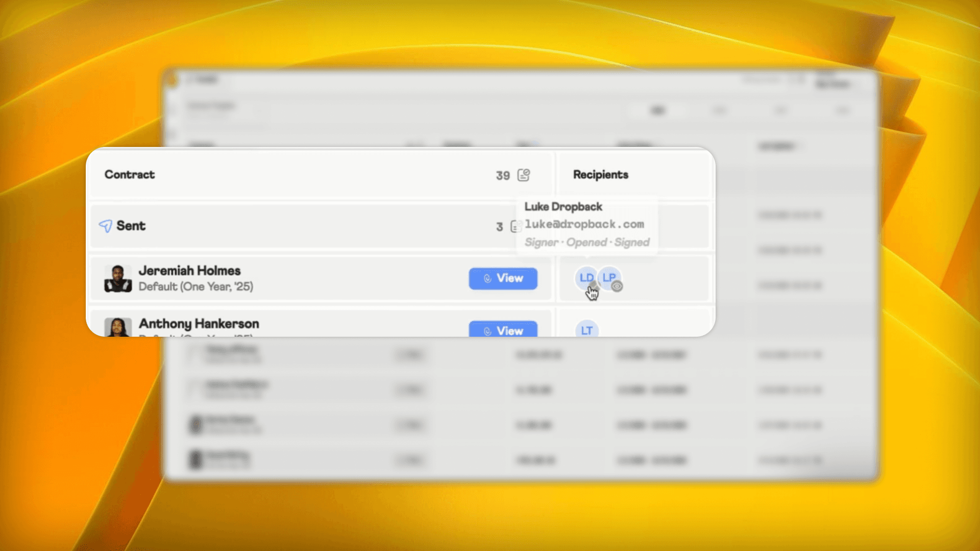Click luke@dropback.com email in tooltip
980x551 pixels.
tap(584, 224)
